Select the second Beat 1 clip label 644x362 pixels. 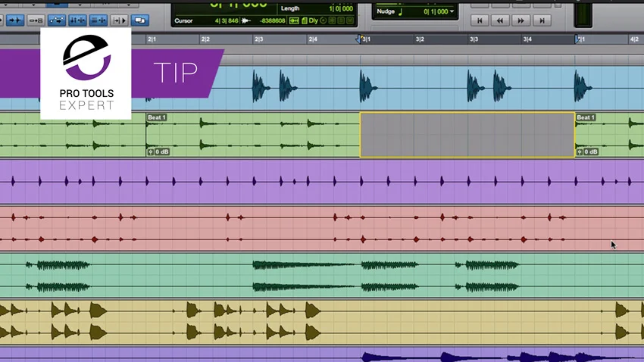(585, 117)
